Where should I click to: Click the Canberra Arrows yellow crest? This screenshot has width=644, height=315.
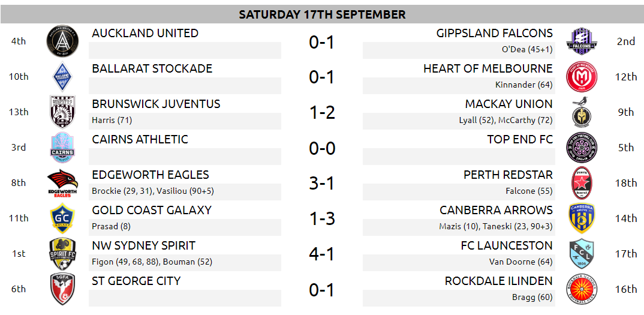[581, 218]
